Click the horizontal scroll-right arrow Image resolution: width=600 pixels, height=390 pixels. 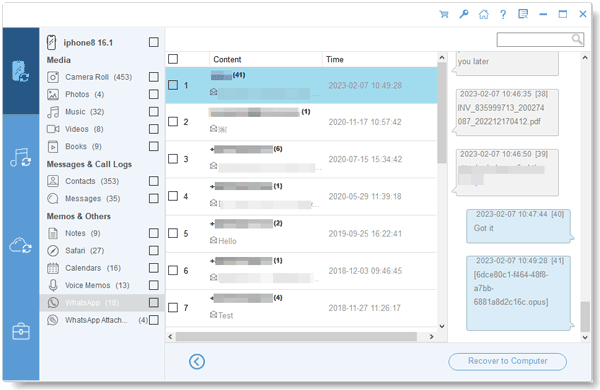click(432, 336)
